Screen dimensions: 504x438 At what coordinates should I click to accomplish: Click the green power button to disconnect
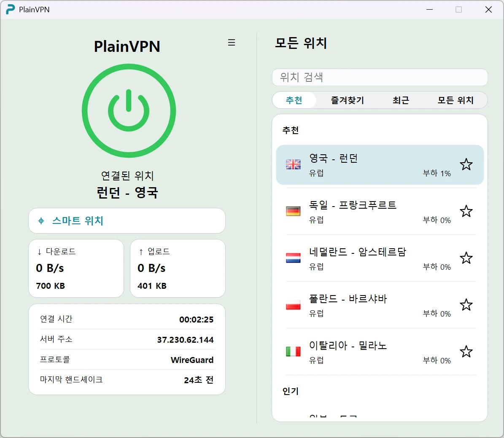coord(129,110)
